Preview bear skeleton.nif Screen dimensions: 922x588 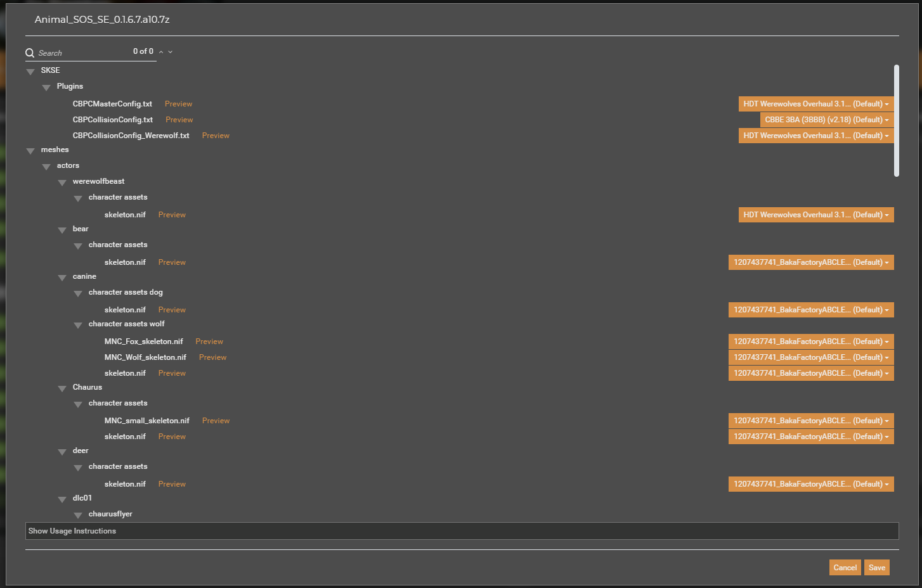(x=172, y=262)
